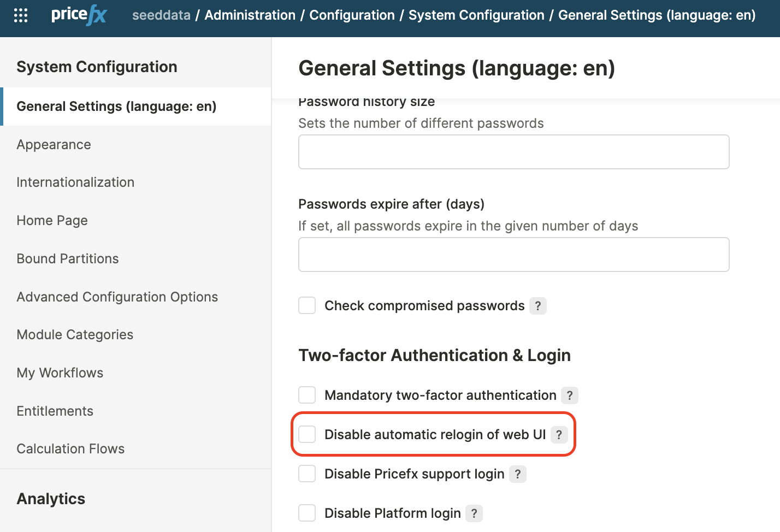Open the app launcher grid icon
780x532 pixels.
tap(21, 15)
